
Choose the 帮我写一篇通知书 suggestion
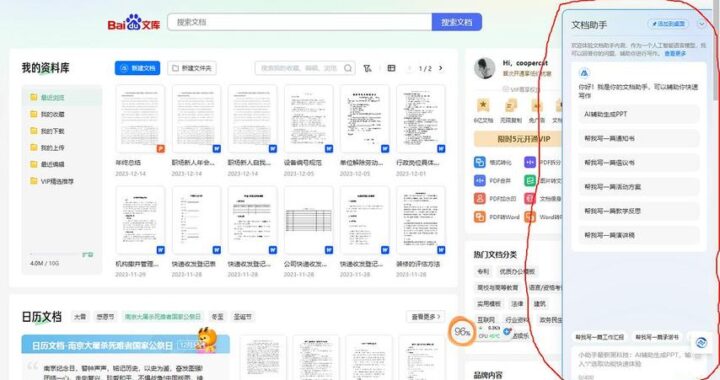638,138
